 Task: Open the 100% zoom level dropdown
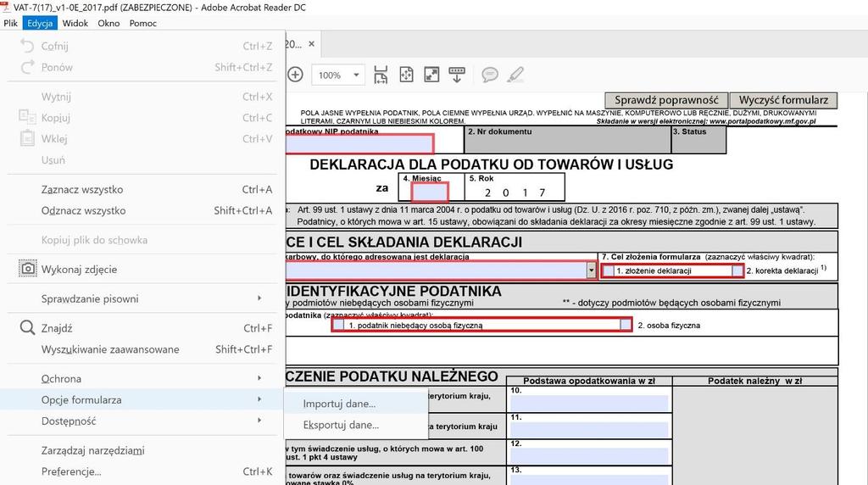pos(357,75)
